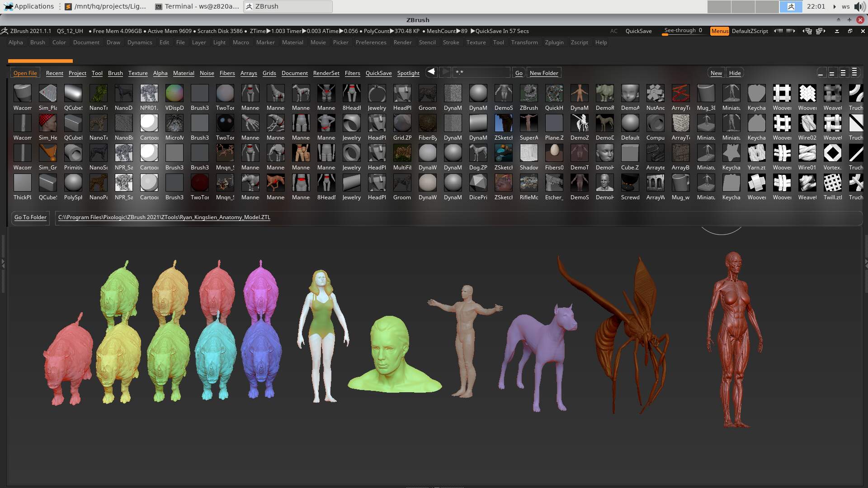The height and width of the screenshot is (488, 868).
Task: Open the Stroke menu
Action: 451,42
